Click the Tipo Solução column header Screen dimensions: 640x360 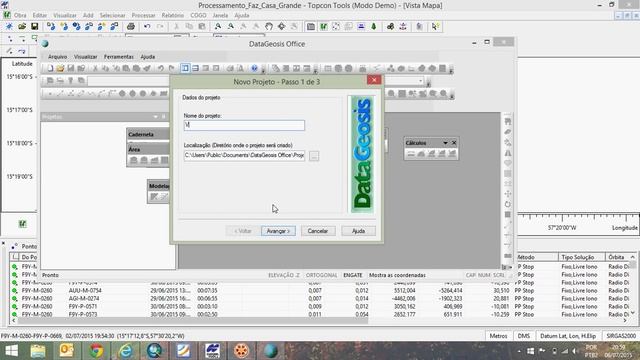pos(582,257)
